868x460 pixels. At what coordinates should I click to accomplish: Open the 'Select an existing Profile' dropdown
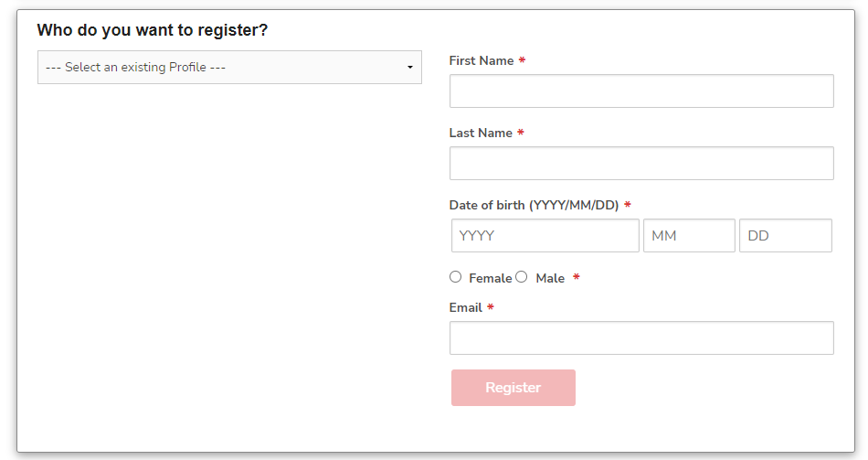(x=228, y=68)
